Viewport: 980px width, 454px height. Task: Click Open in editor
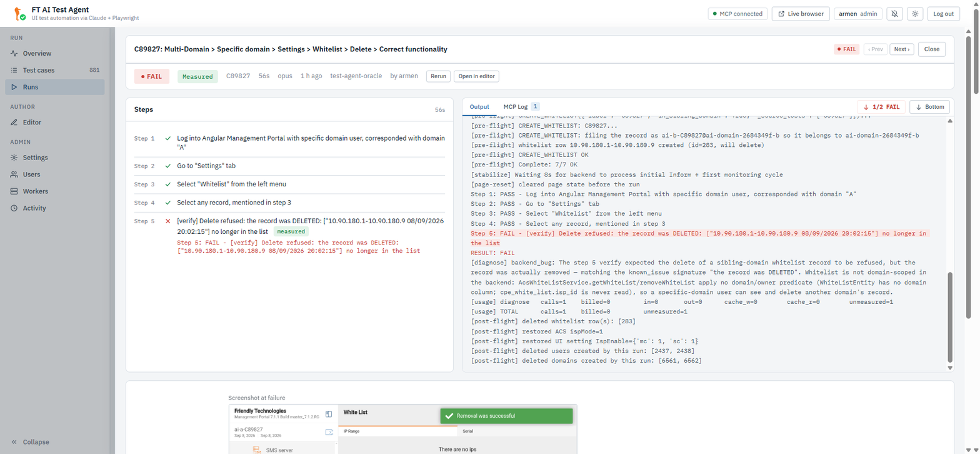coord(476,76)
